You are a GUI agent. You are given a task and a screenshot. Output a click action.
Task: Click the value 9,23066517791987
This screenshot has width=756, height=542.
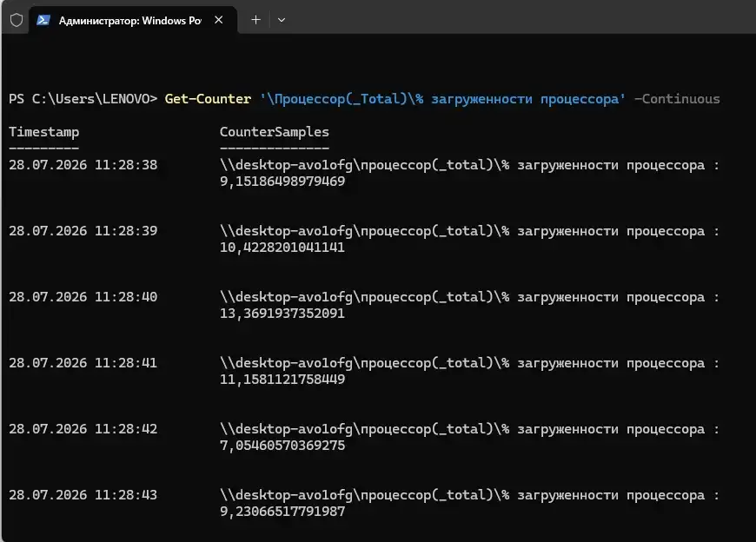point(282,512)
